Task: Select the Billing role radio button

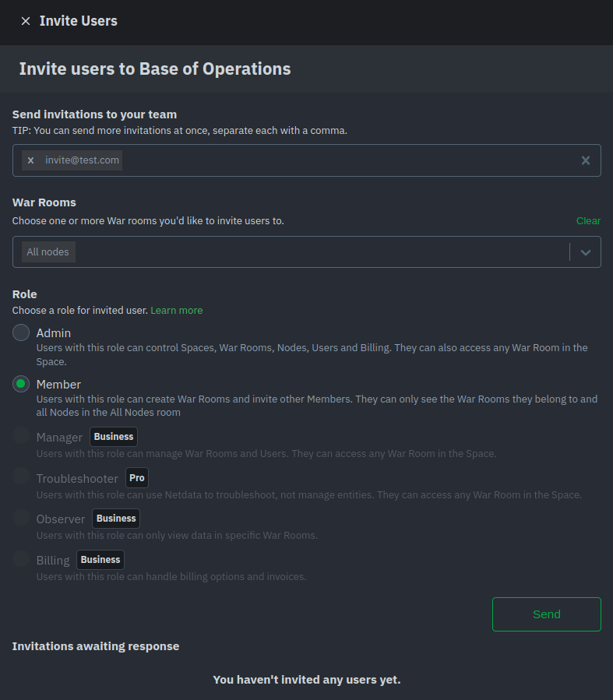Action: pos(21,558)
